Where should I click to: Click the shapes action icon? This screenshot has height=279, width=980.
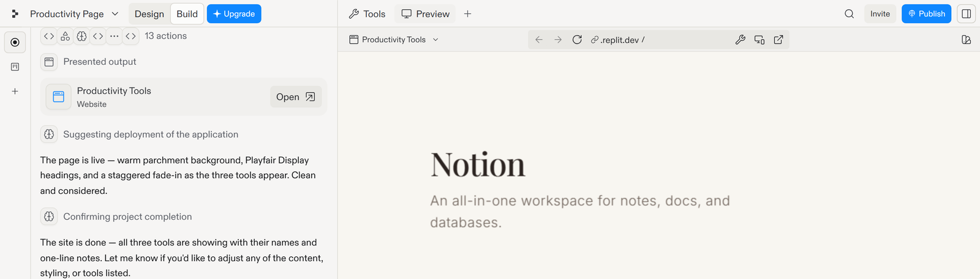(65, 36)
